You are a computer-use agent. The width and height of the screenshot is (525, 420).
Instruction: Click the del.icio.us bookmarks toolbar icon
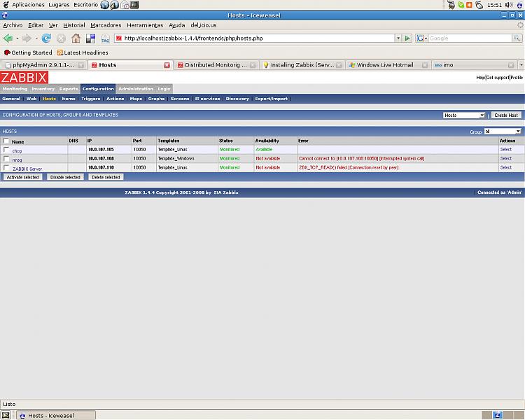91,38
